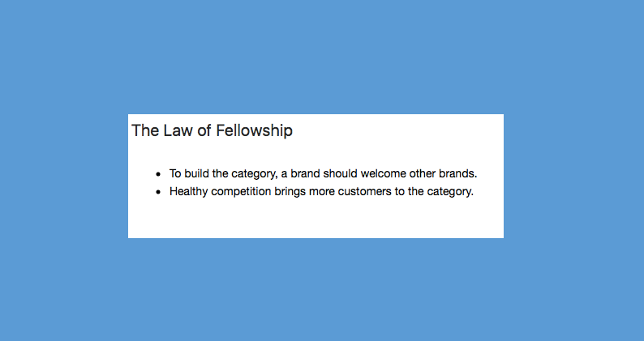Click the heading The Law of Fellowship
Screen dimensions: 644x341
(212, 130)
